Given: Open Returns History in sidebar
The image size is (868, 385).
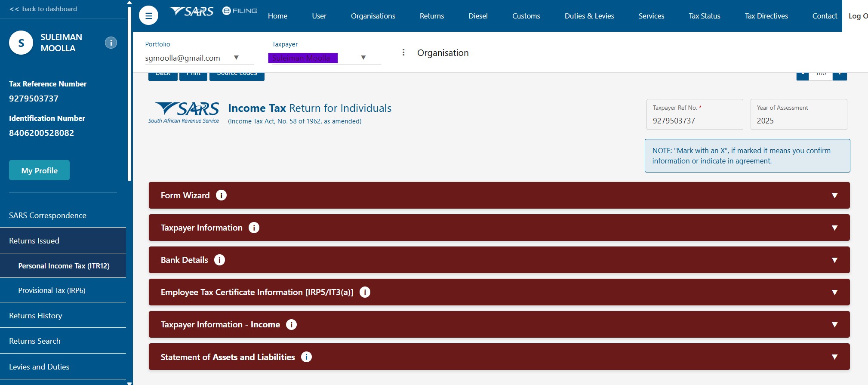Looking at the screenshot, I should point(63,315).
